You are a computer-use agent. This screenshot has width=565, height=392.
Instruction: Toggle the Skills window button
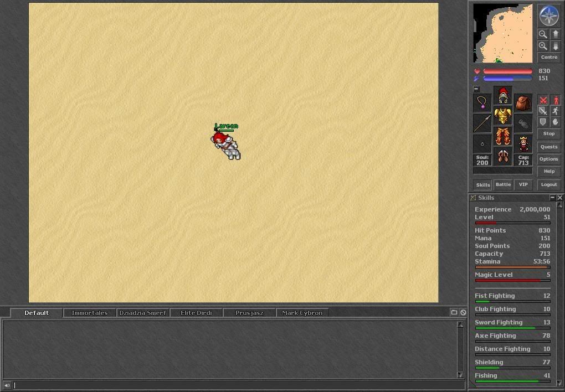coord(482,185)
